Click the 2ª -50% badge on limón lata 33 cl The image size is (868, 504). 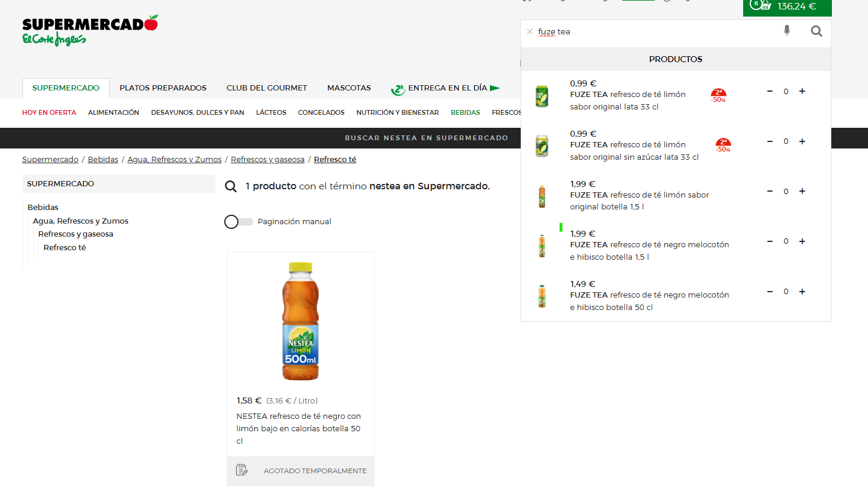718,95
